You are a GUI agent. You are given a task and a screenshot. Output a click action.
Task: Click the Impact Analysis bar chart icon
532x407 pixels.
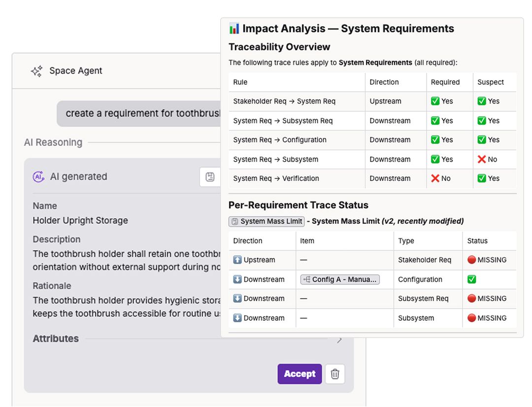click(x=234, y=29)
